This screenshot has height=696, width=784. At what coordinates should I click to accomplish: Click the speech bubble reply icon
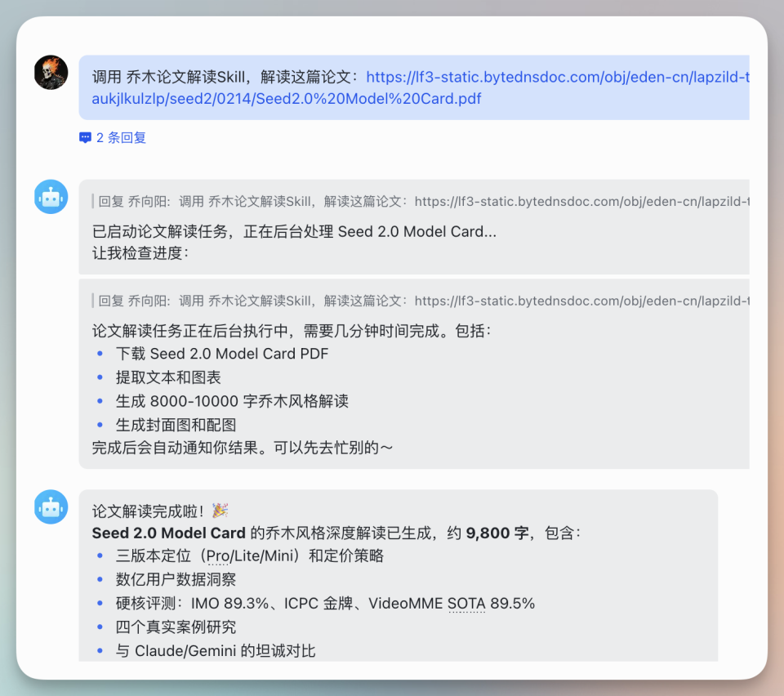[85, 137]
